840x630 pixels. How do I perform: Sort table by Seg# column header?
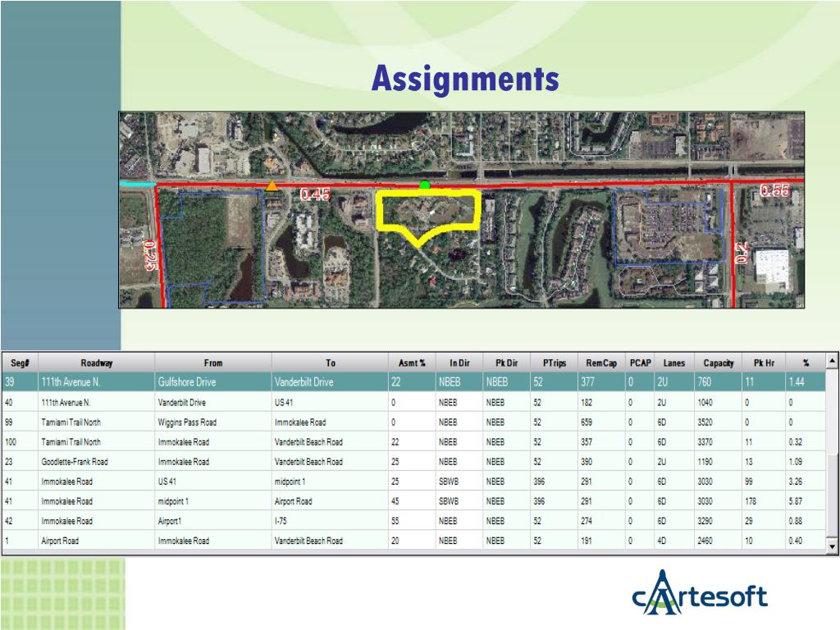pos(20,363)
